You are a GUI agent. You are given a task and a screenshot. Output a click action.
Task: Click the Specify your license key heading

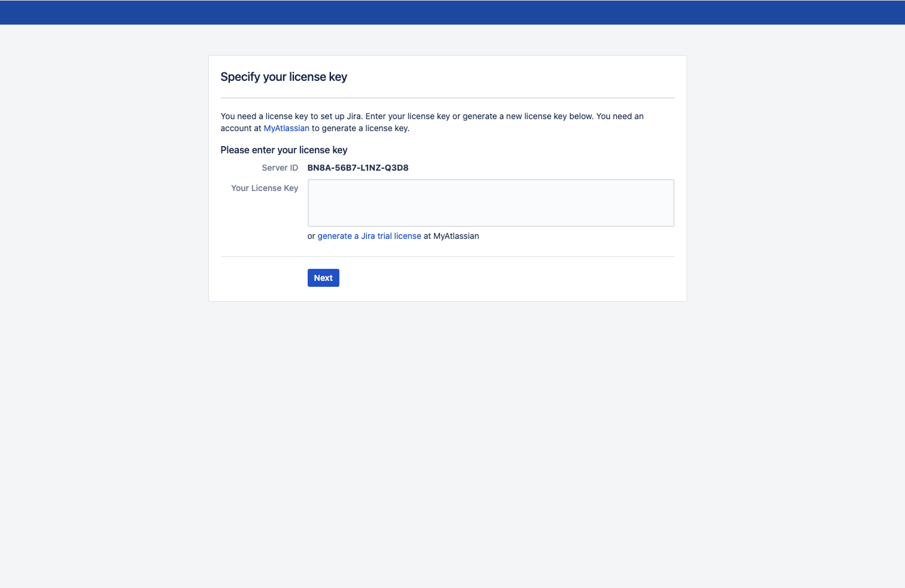(283, 77)
